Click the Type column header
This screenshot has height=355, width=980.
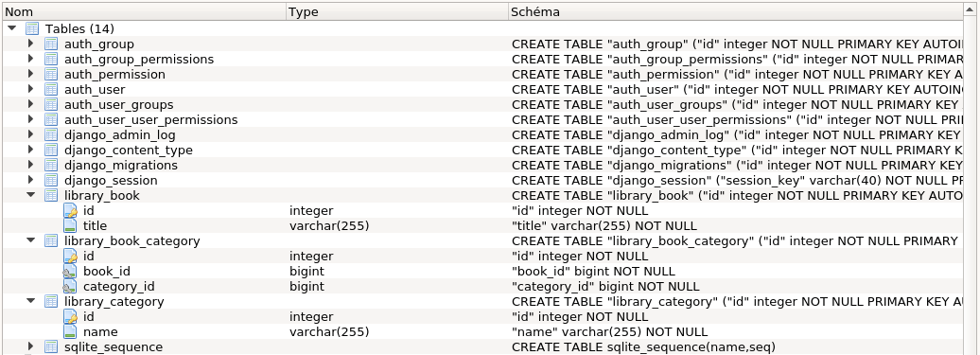coord(397,12)
